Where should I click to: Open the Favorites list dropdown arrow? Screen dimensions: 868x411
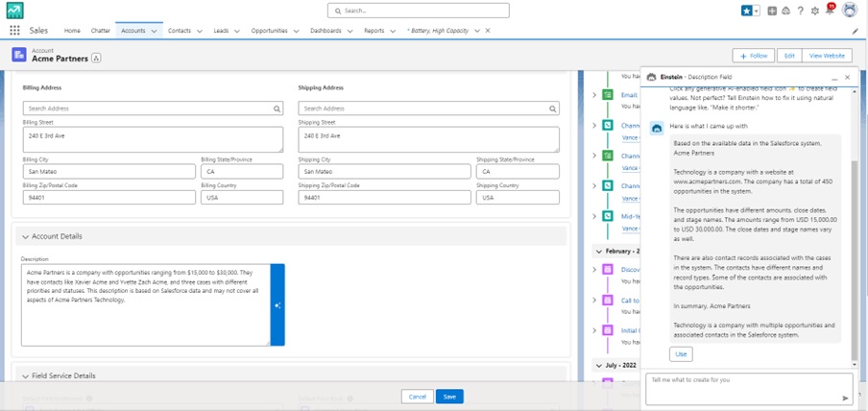tap(757, 11)
